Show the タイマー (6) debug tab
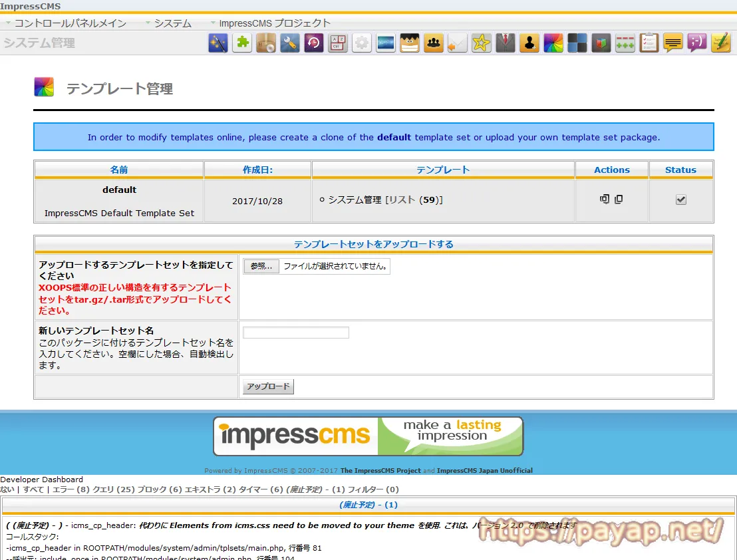Image resolution: width=737 pixels, height=560 pixels. (x=261, y=490)
